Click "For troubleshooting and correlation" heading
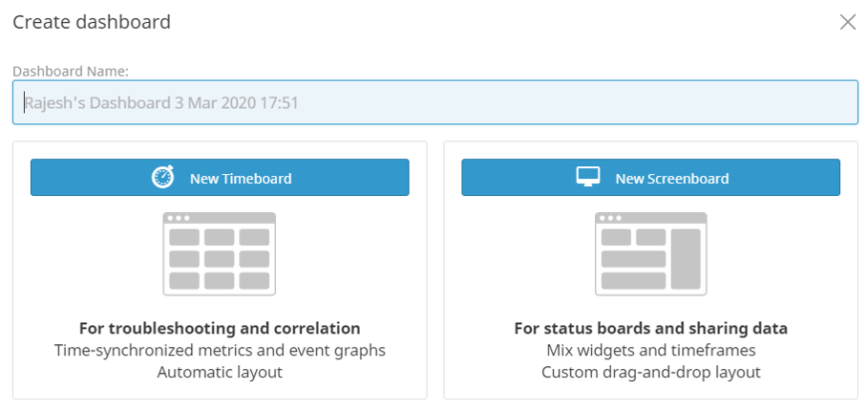868x411 pixels. [x=220, y=328]
